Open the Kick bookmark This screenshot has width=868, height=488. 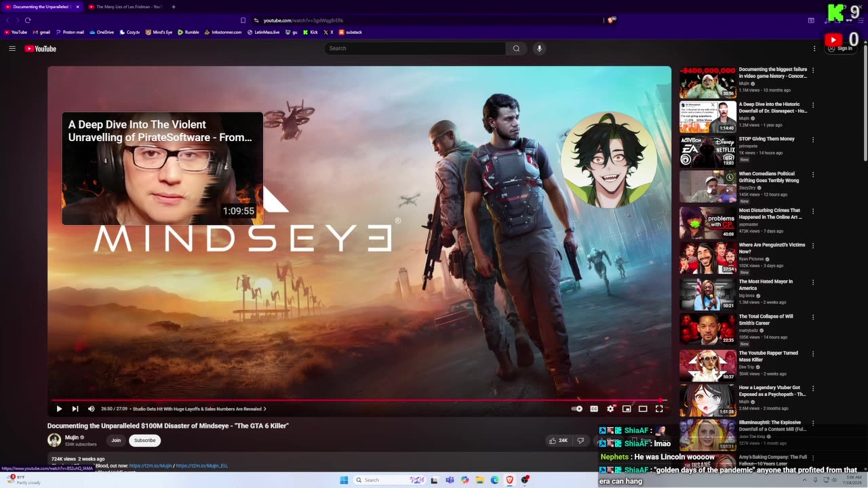pos(311,32)
